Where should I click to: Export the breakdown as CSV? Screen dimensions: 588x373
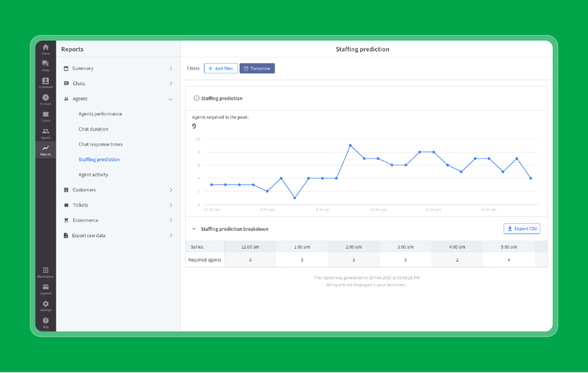[x=522, y=229]
